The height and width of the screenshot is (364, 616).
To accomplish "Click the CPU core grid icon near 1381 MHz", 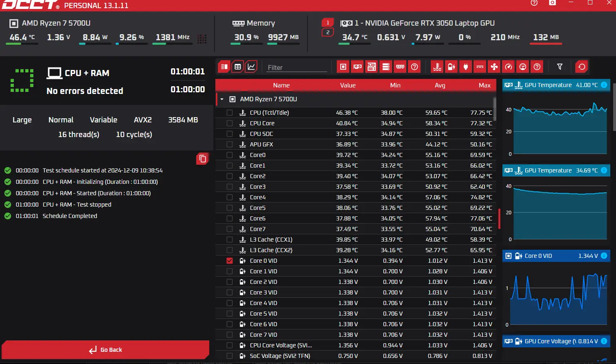I will [202, 39].
